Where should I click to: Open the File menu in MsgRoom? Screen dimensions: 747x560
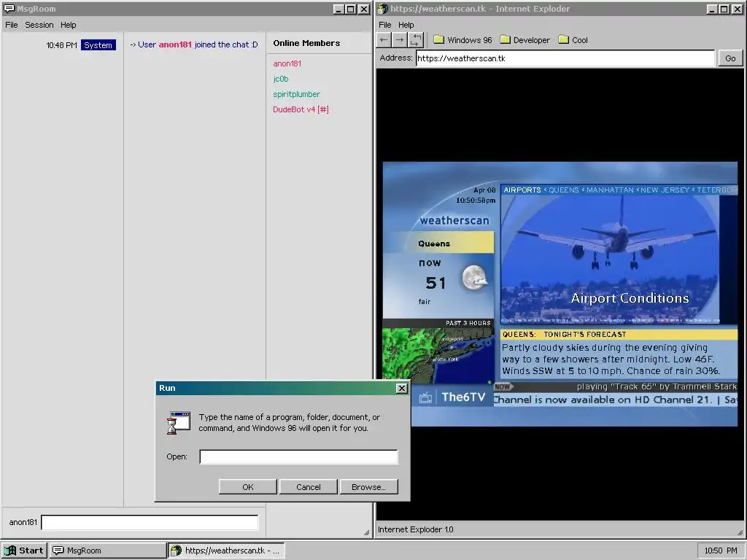click(x=12, y=25)
